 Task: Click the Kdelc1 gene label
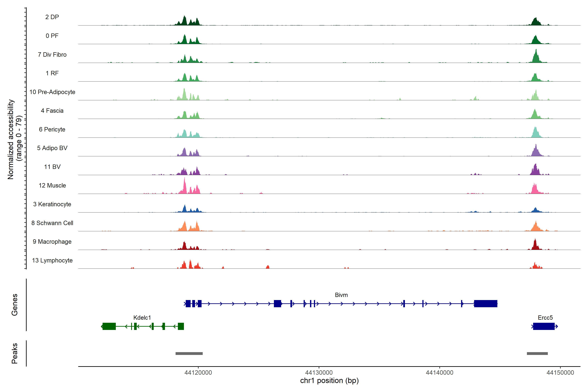coord(142,318)
